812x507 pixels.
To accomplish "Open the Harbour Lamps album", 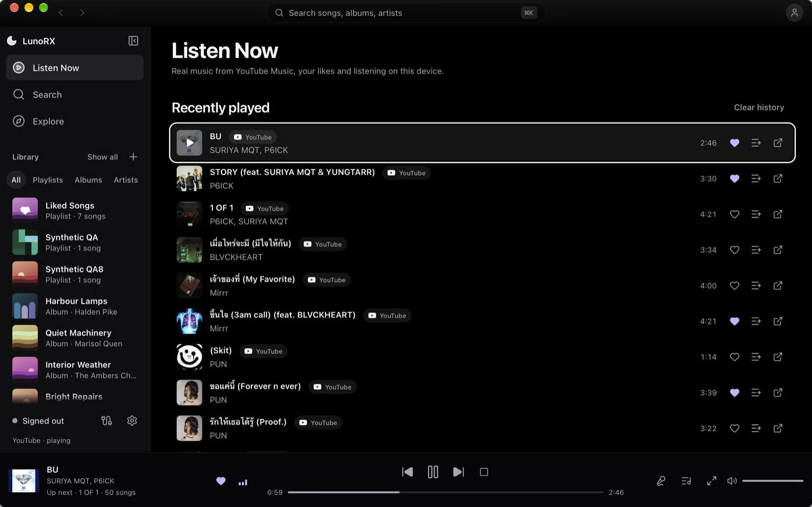I will [x=74, y=306].
